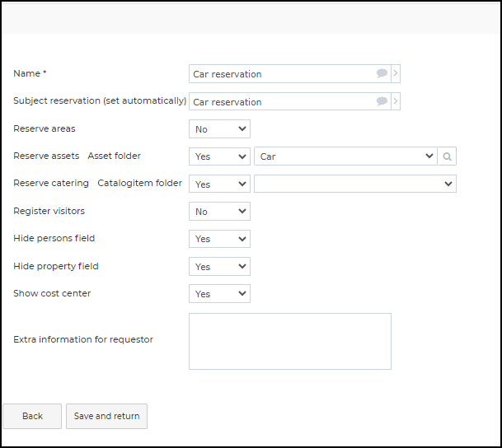Open the Show cost center dropdown

pos(219,293)
